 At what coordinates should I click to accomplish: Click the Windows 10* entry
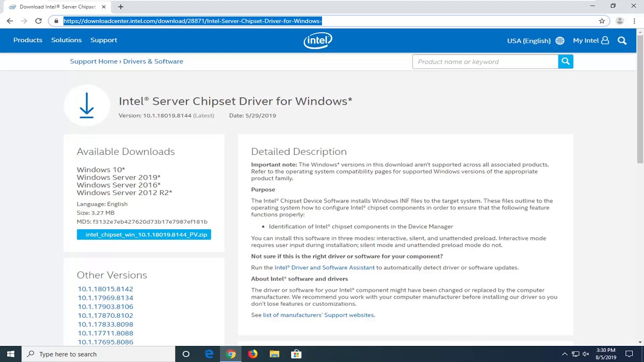click(x=101, y=170)
